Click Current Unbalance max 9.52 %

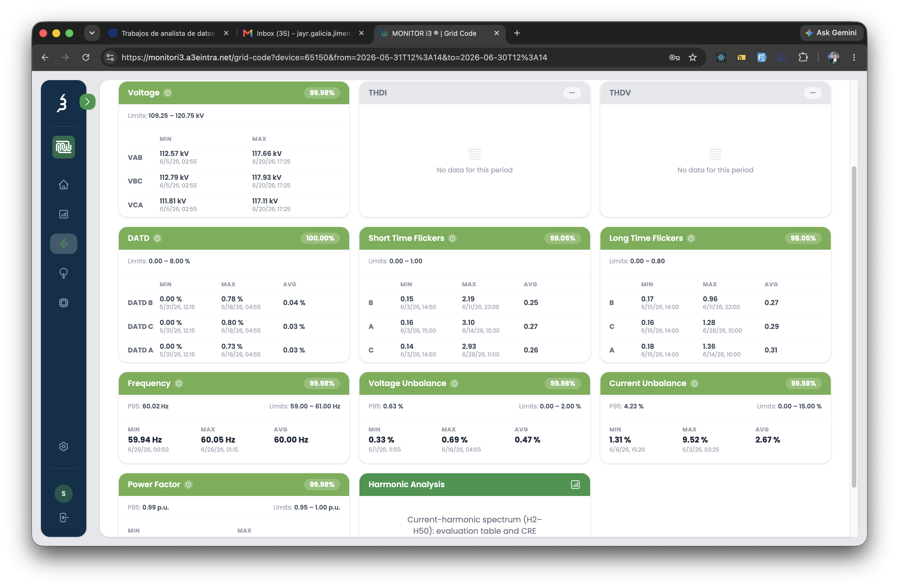(695, 440)
